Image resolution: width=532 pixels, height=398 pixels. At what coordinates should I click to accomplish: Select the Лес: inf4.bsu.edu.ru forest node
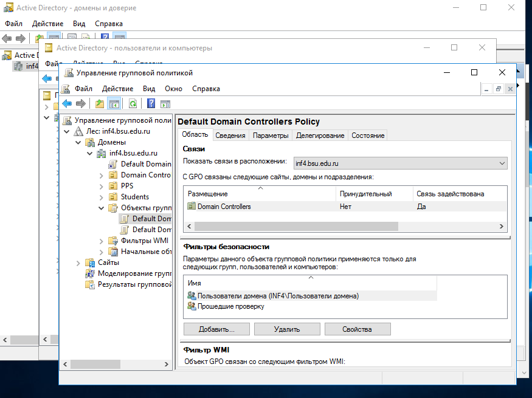pyautogui.click(x=118, y=131)
